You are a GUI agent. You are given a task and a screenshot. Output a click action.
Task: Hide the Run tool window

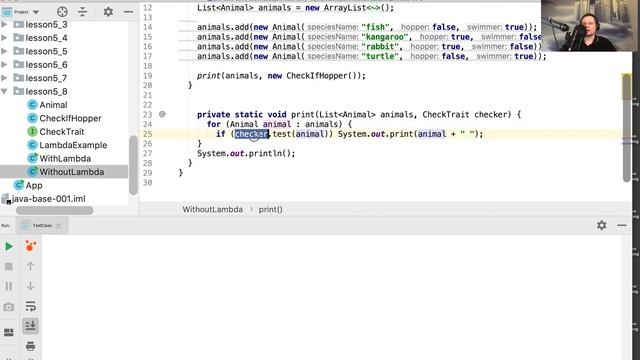pos(622,225)
